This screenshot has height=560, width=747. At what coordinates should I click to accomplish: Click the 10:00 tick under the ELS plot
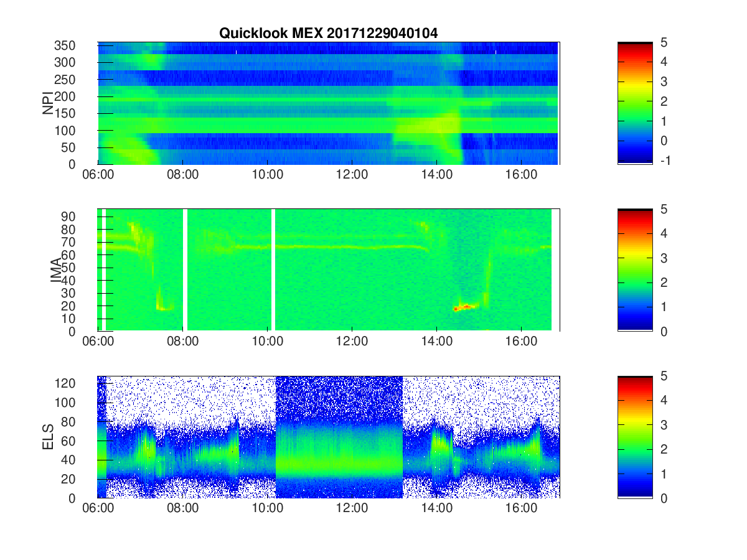(268, 508)
